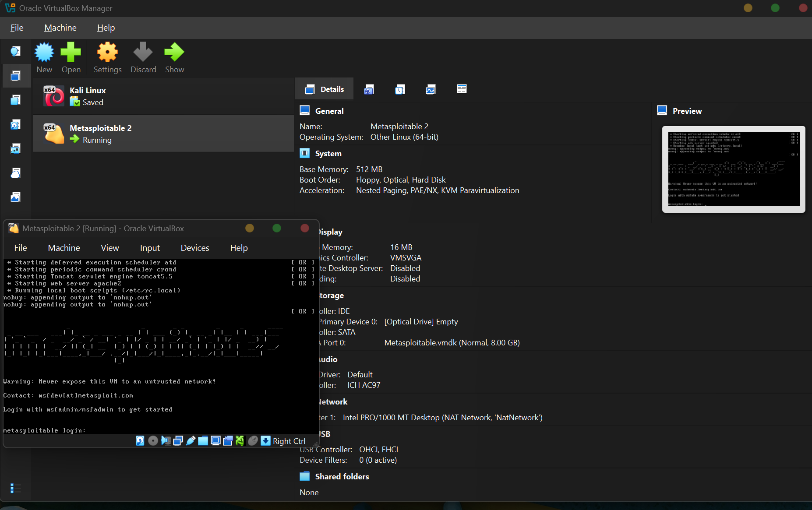Image resolution: width=812 pixels, height=510 pixels.
Task: Click the Metasploitable 2 preview thumbnail
Action: 734,169
